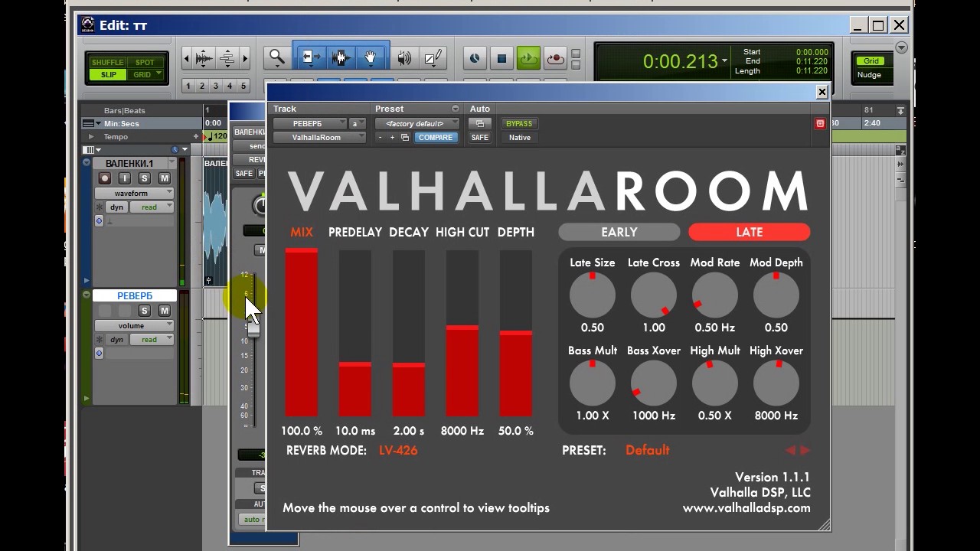The image size is (980, 551).
Task: Click the LV-426 reverb mode value
Action: coord(398,450)
